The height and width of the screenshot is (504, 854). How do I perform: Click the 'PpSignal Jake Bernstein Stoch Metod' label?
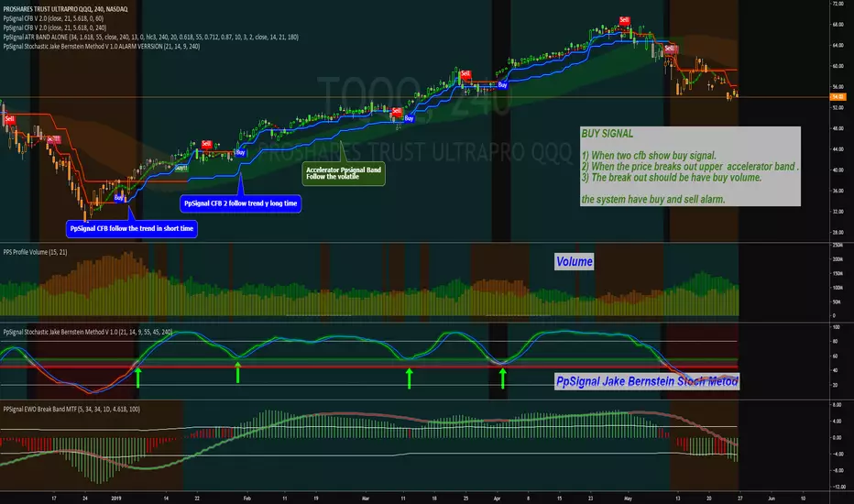[x=647, y=381]
